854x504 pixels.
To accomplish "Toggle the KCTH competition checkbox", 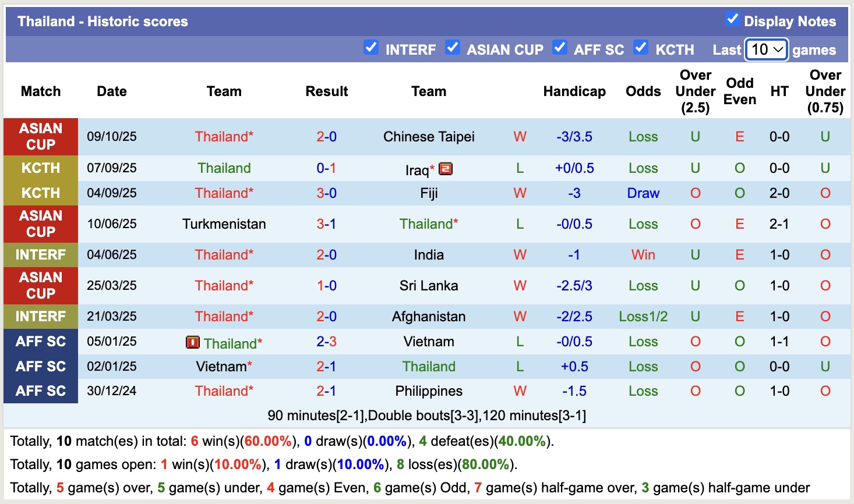I will (641, 48).
